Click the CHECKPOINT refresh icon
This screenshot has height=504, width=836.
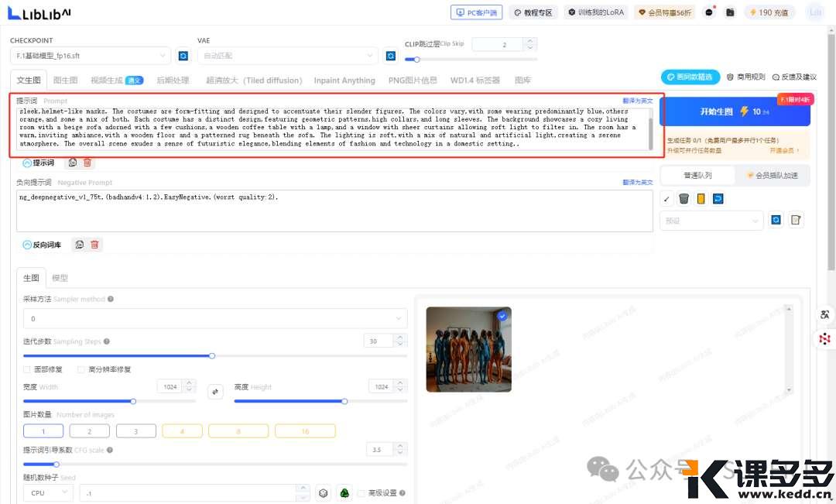click(x=183, y=56)
